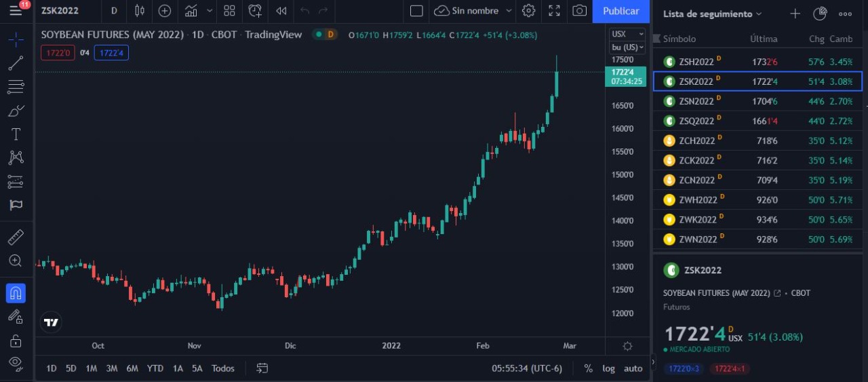Click the undo arrow
The image size is (868, 382).
[x=305, y=11]
